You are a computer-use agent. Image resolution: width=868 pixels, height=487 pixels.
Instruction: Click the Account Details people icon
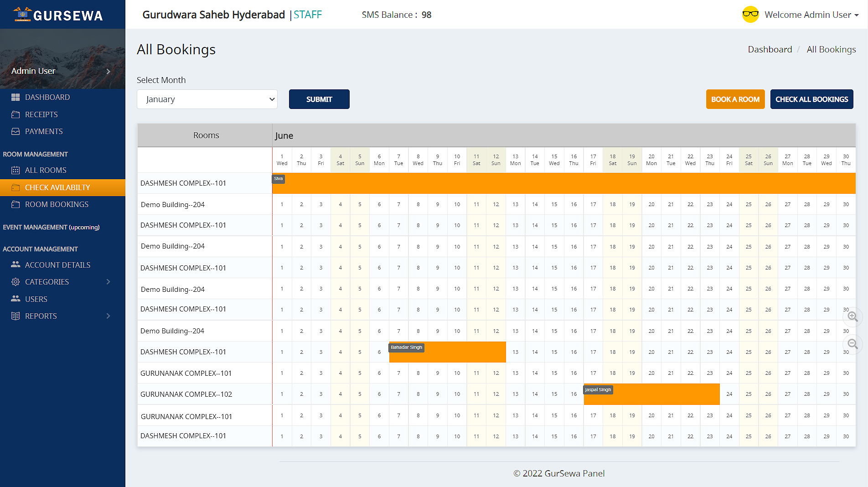point(15,264)
